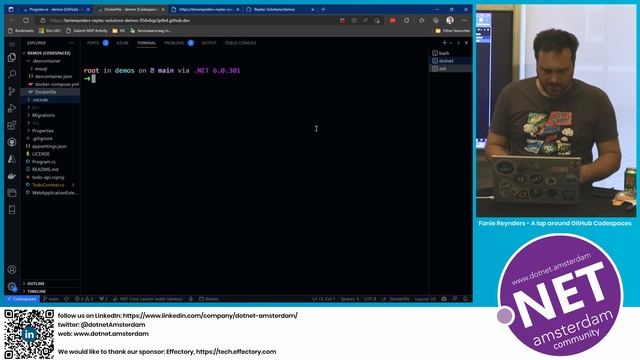Open the browser settings and more menu
The image size is (640, 360).
[464, 20]
